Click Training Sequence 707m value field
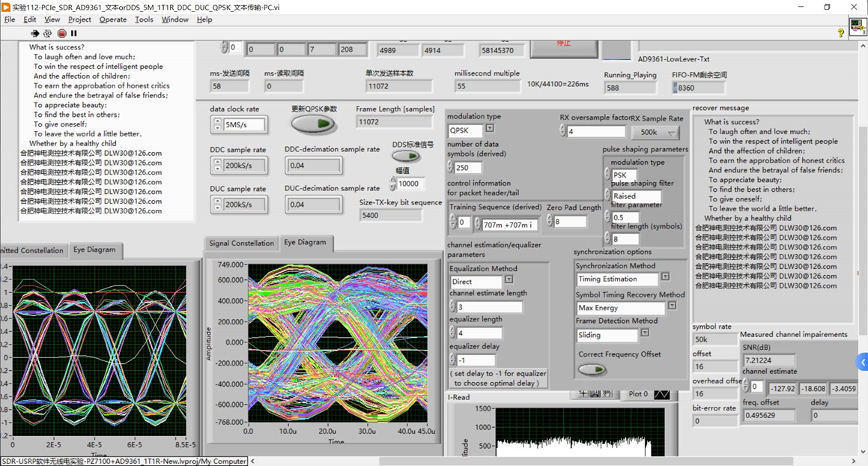 point(509,225)
